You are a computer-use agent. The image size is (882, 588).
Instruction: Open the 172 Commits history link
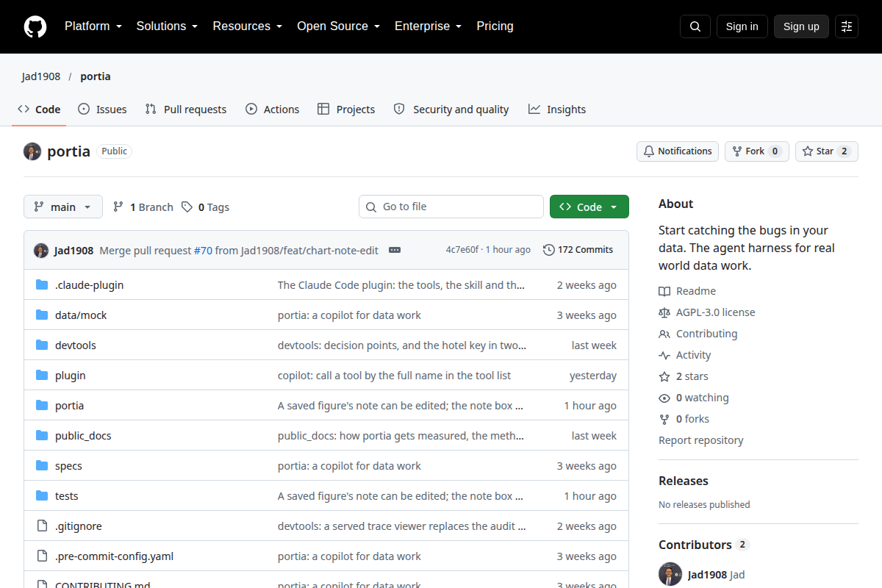tap(578, 250)
